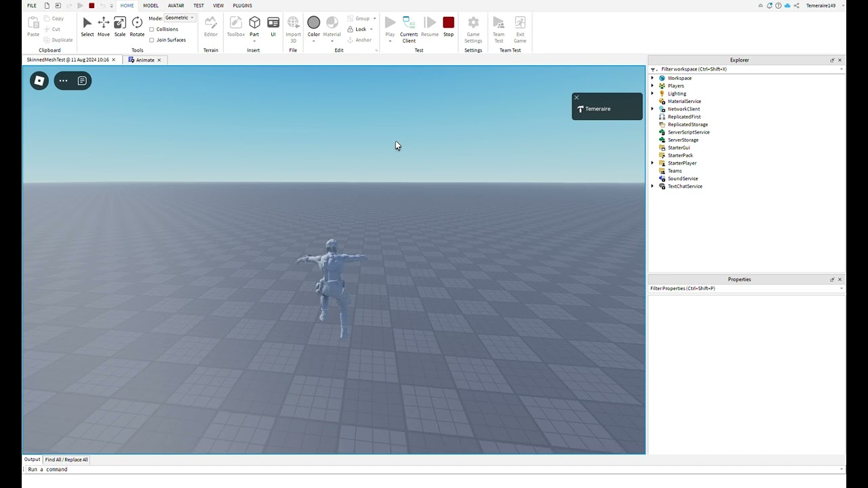
Task: Open the Color picker swatch
Action: tap(314, 22)
